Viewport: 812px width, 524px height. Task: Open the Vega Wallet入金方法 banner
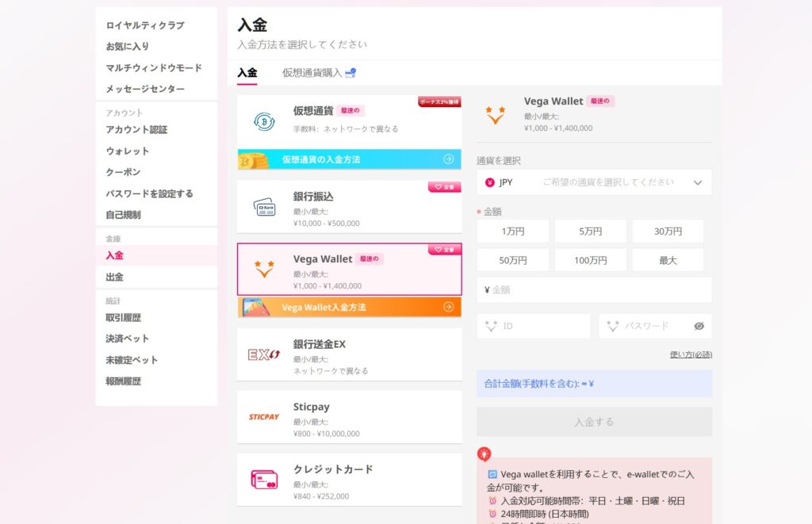[x=350, y=307]
